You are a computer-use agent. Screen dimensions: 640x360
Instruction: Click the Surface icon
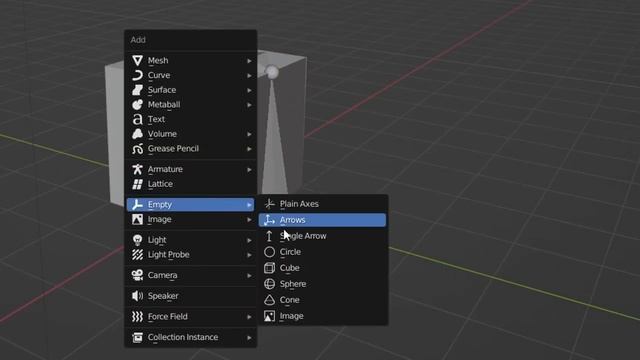pyautogui.click(x=138, y=90)
